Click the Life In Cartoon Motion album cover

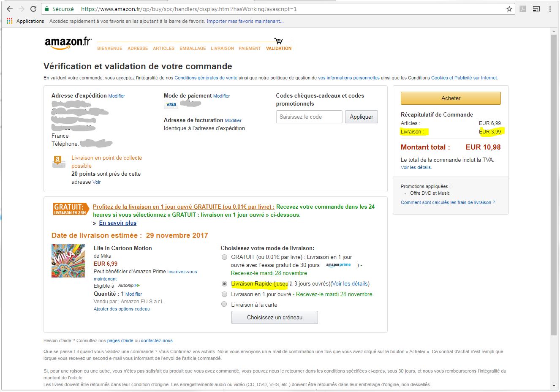tap(68, 261)
